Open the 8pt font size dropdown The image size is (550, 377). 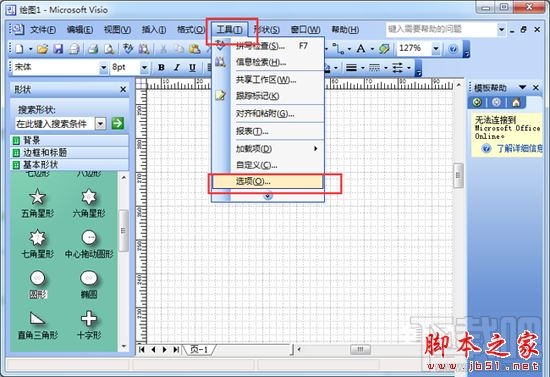click(x=144, y=67)
